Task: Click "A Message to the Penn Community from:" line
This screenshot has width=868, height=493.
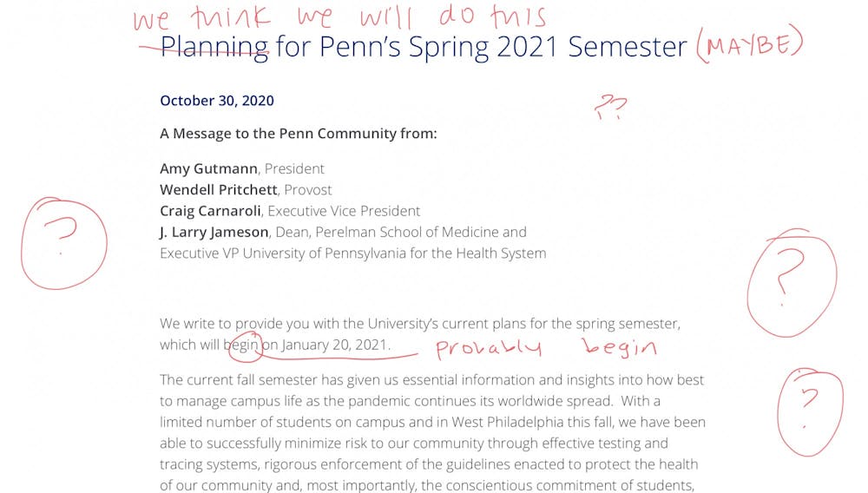Action: click(x=298, y=134)
